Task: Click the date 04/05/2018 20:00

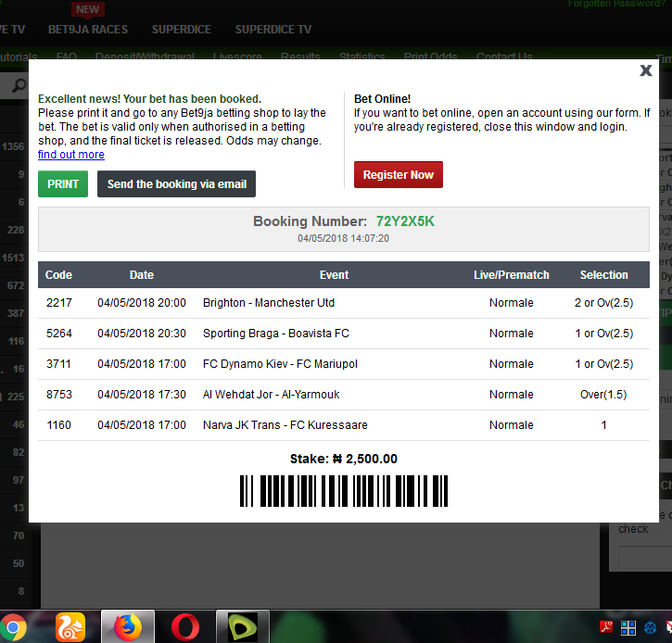Action: (142, 302)
